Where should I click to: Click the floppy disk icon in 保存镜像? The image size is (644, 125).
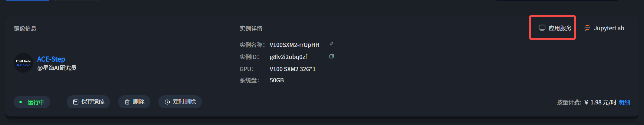click(76, 102)
